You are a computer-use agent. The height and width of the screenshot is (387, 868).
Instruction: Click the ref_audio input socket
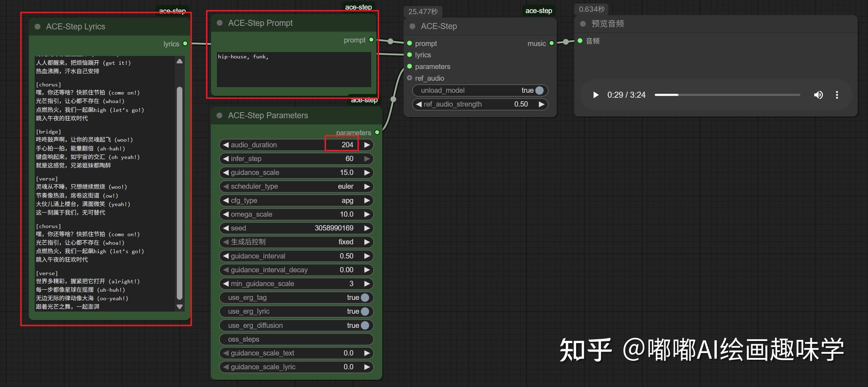(409, 78)
